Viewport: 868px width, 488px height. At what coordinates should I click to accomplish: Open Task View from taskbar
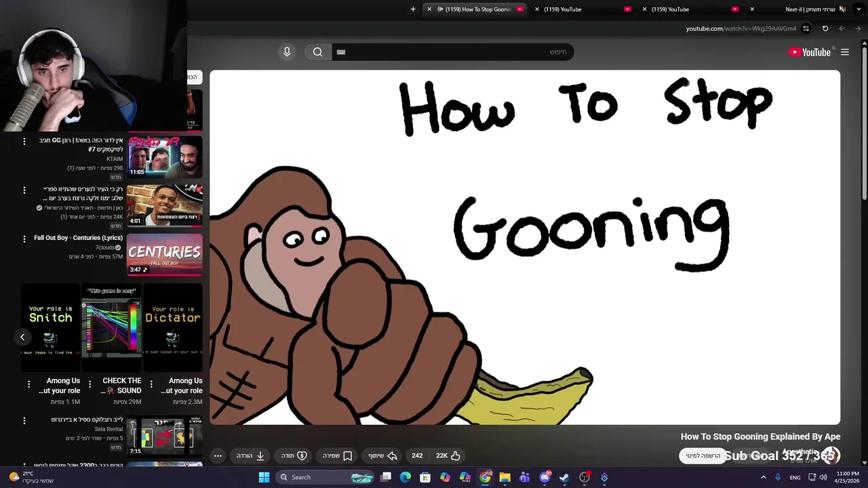pyautogui.click(x=386, y=477)
